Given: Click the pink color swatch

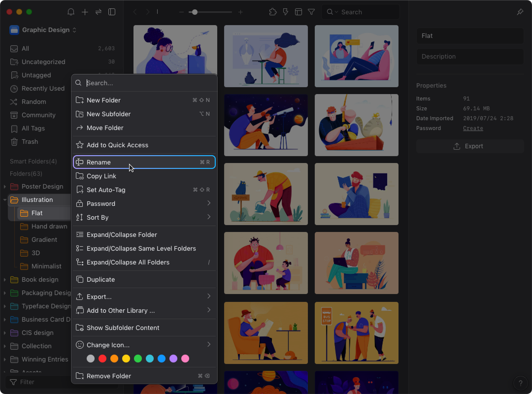Looking at the screenshot, I should [x=185, y=358].
